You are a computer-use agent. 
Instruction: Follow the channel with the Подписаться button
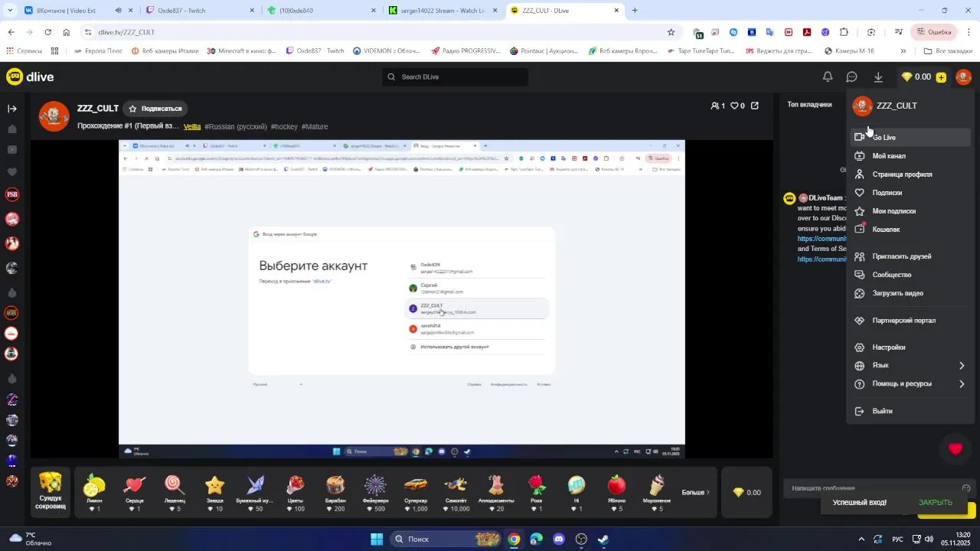tap(156, 109)
